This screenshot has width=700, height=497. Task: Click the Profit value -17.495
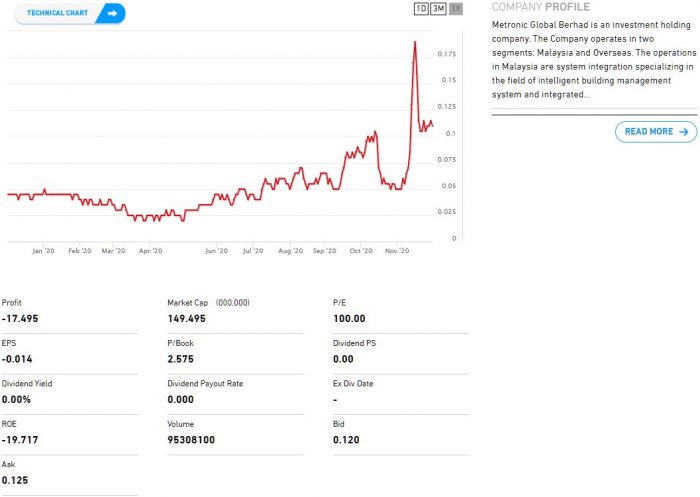22,319
